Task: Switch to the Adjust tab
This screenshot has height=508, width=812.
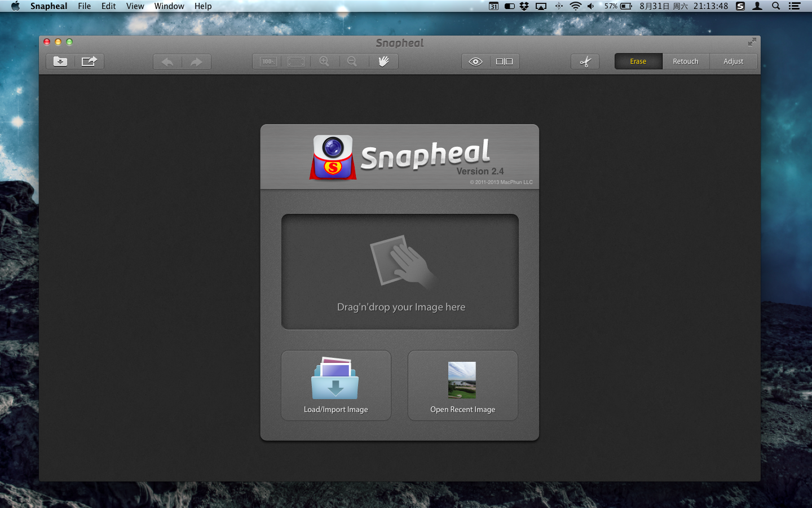Action: 733,62
